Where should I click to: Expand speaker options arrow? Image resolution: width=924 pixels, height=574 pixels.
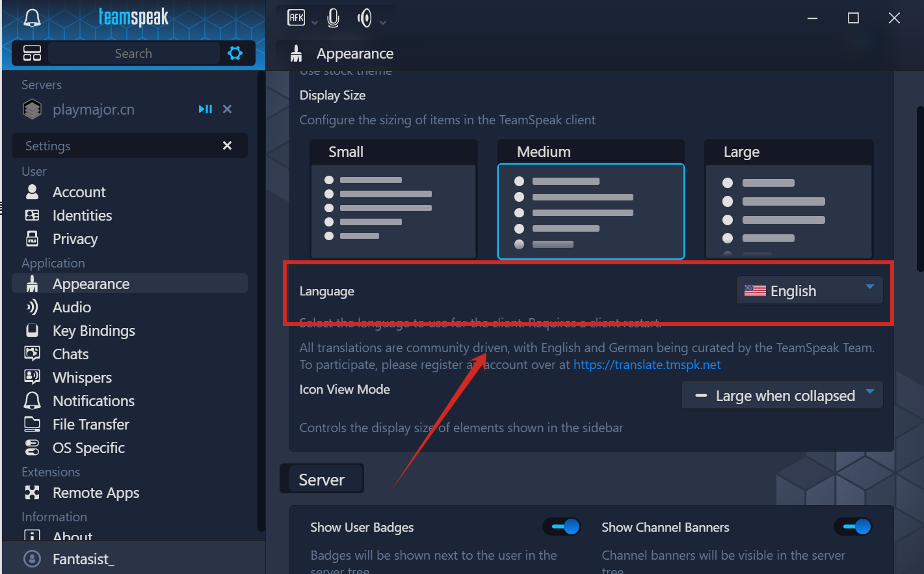383,23
